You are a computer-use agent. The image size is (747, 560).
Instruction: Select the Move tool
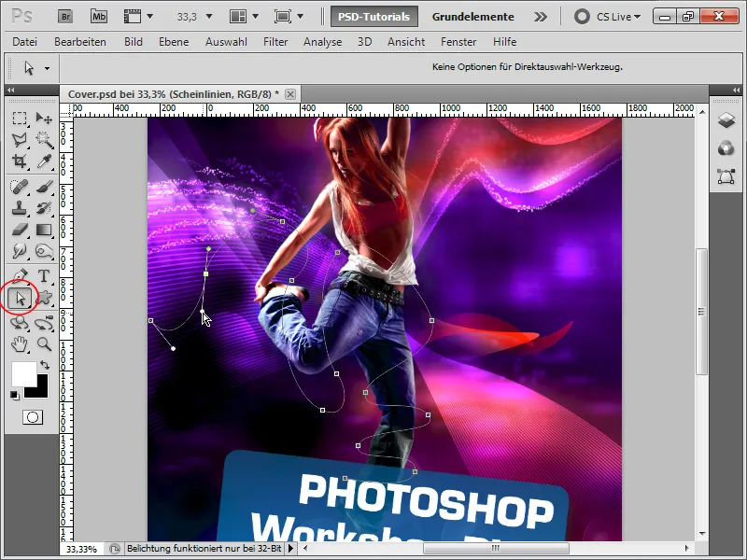tap(44, 118)
